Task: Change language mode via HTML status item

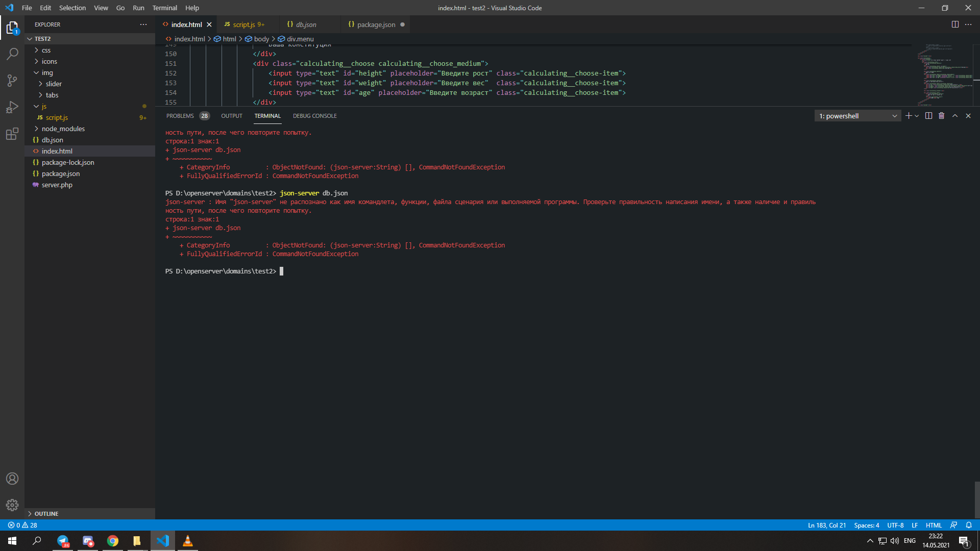Action: tap(934, 525)
